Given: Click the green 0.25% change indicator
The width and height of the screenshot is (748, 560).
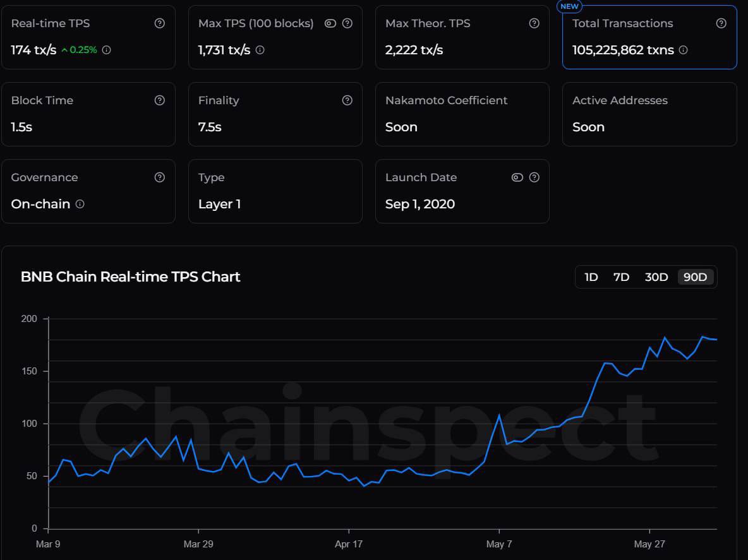Looking at the screenshot, I should point(79,50).
